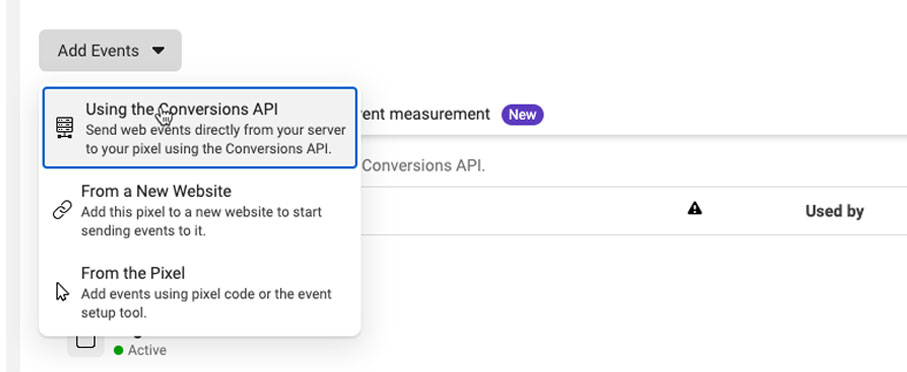Click the Active status label
Screen dimensions: 907x372
tap(147, 350)
